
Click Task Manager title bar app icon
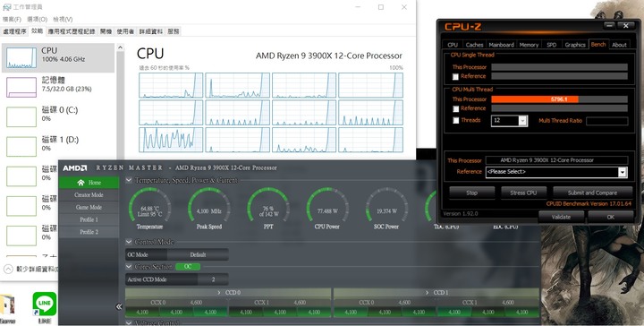7,7
